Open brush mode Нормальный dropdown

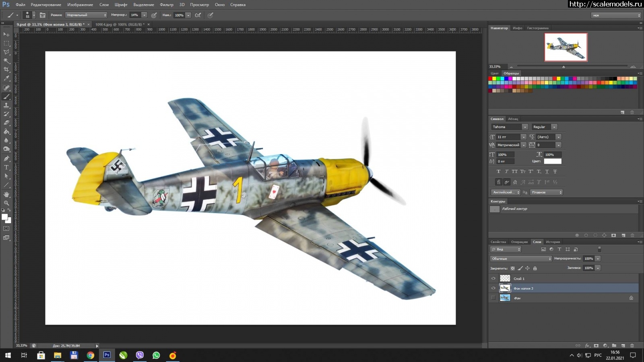point(86,15)
